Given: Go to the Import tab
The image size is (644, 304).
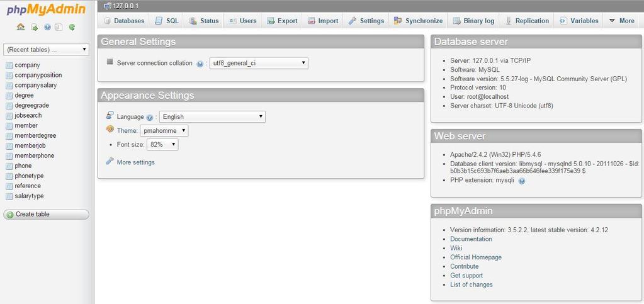Looking at the screenshot, I should pyautogui.click(x=323, y=21).
